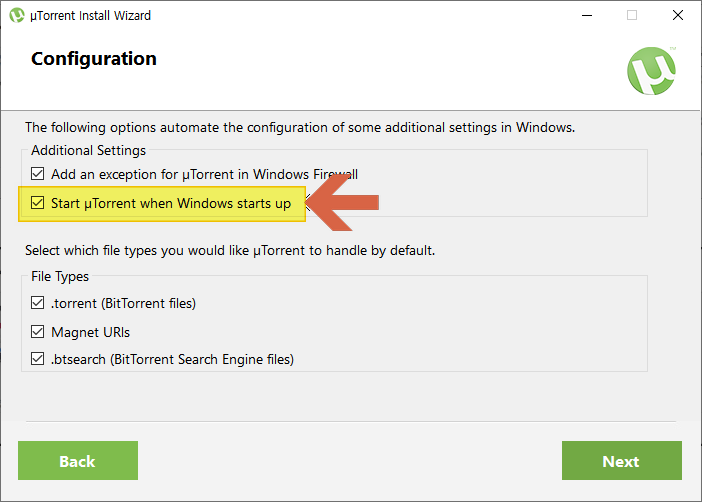Click the Additional Settings group label
Viewport: 702px width, 502px height.
(89, 150)
